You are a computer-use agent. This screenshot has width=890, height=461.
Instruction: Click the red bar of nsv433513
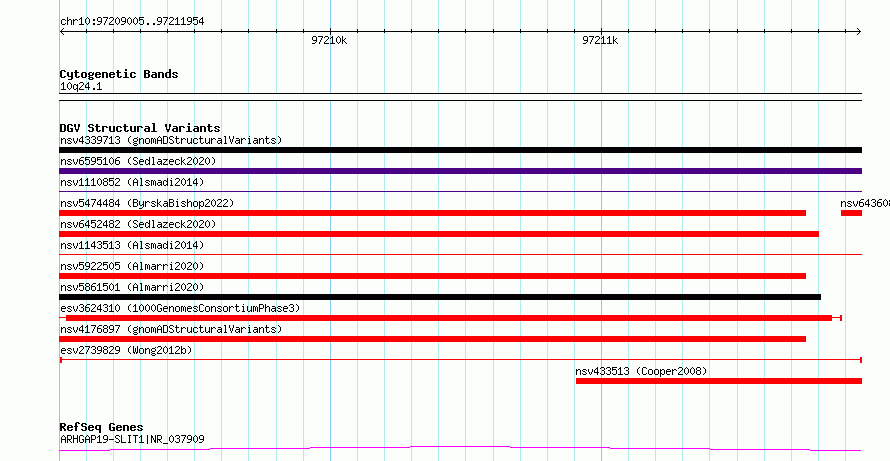(x=719, y=381)
